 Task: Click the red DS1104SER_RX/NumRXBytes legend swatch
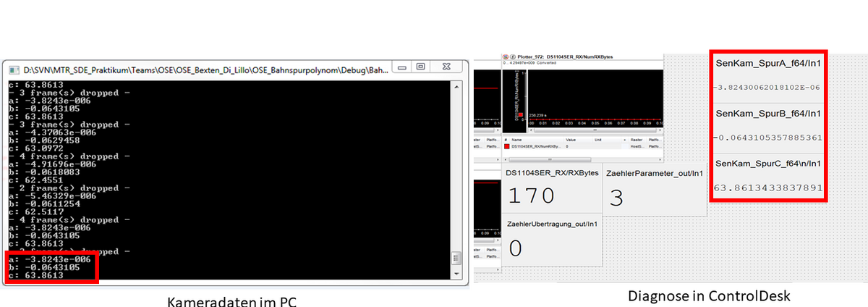point(506,146)
